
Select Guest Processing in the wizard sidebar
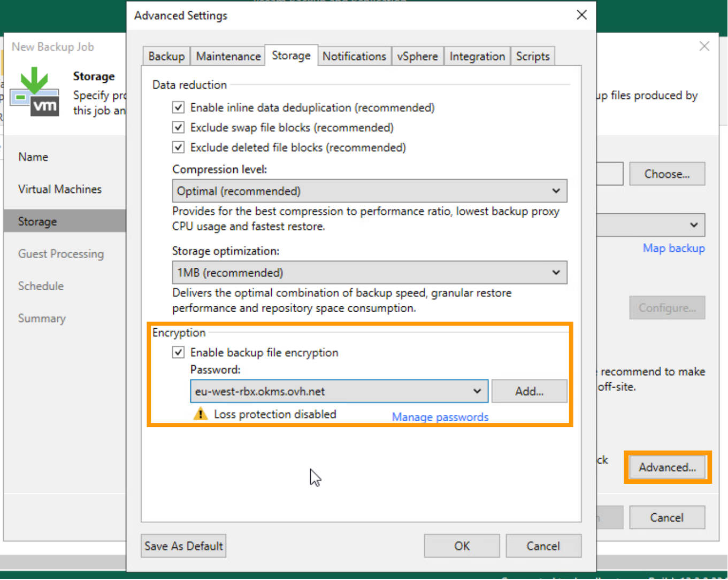[60, 253]
